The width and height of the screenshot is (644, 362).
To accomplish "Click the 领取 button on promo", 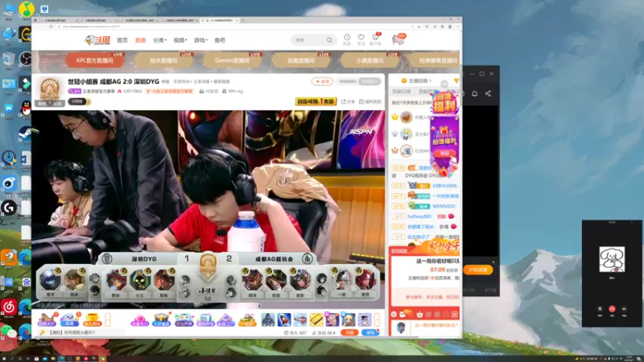I will tap(444, 153).
